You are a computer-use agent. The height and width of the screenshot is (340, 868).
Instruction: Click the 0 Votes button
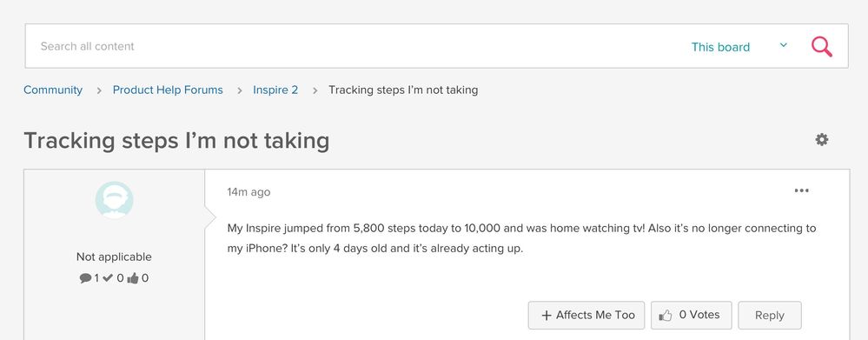(x=692, y=315)
